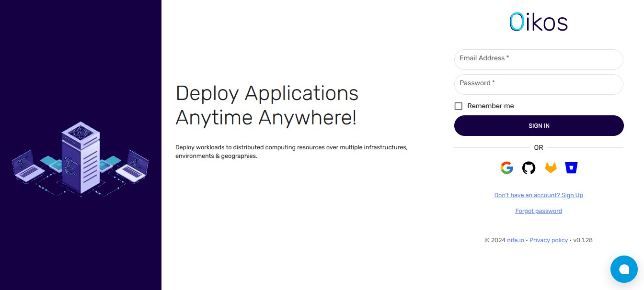
Task: Focus the Password field
Action: click(539, 85)
